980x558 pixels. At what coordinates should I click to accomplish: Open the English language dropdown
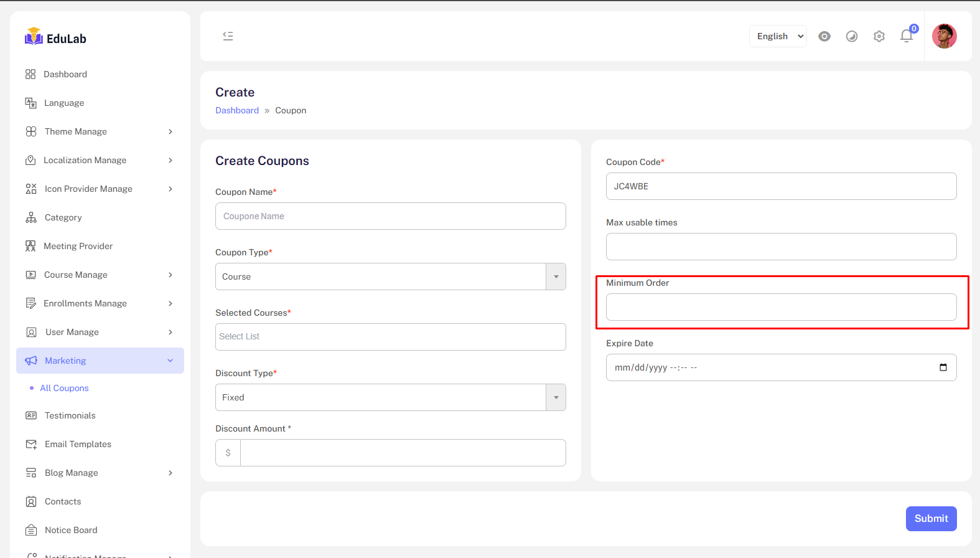tap(778, 36)
